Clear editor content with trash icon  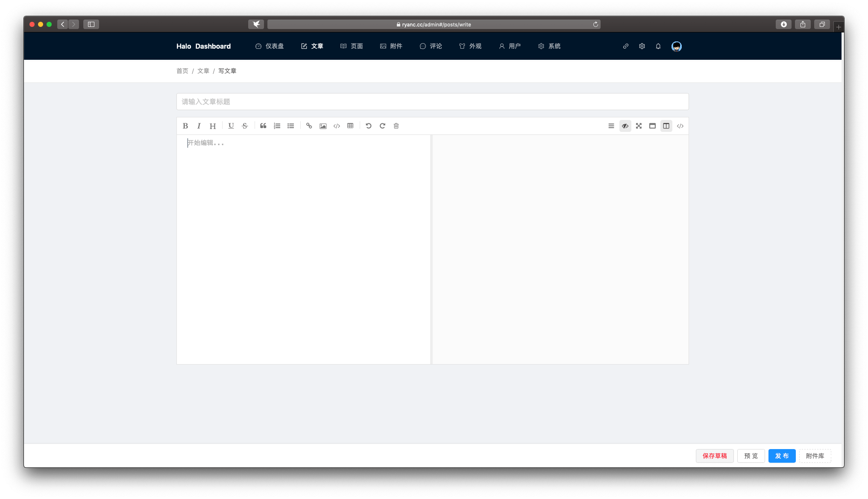(396, 126)
